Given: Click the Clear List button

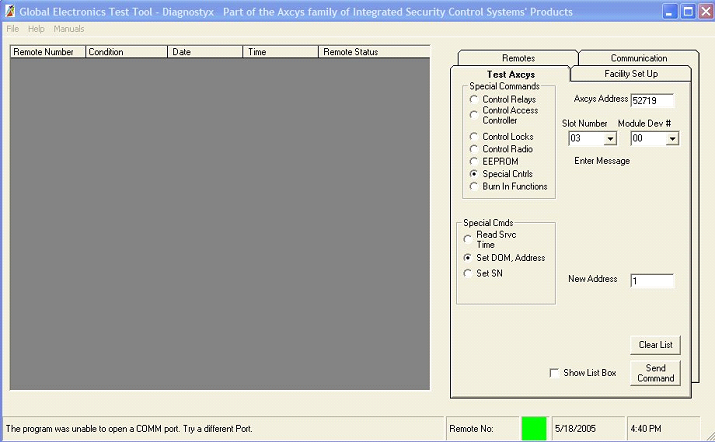Looking at the screenshot, I should pyautogui.click(x=655, y=345).
